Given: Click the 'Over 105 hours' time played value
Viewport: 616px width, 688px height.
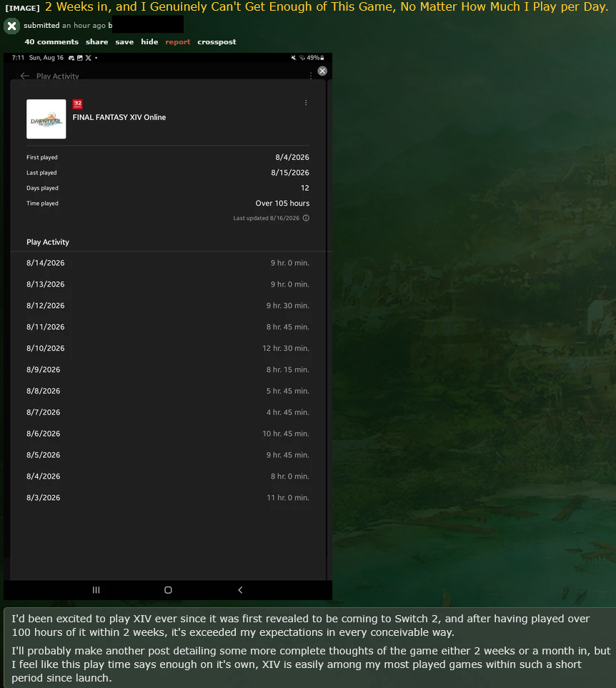Looking at the screenshot, I should coord(282,203).
